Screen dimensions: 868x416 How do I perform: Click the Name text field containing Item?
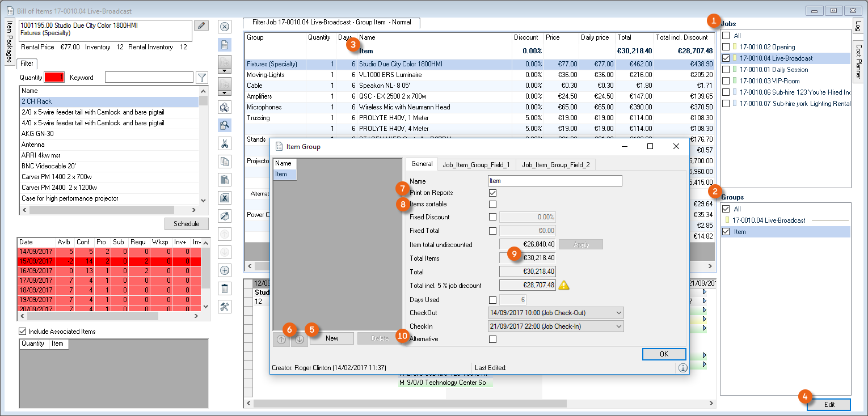(554, 181)
